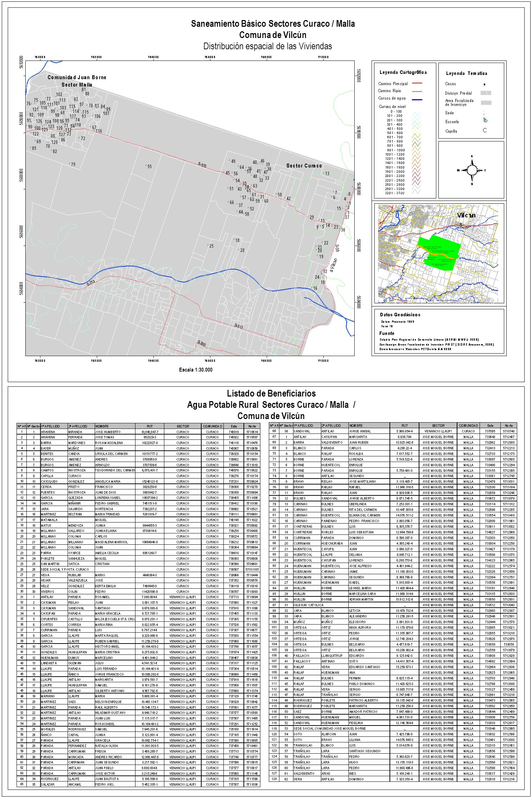Click the Fuente heading in the data box

click(387, 333)
